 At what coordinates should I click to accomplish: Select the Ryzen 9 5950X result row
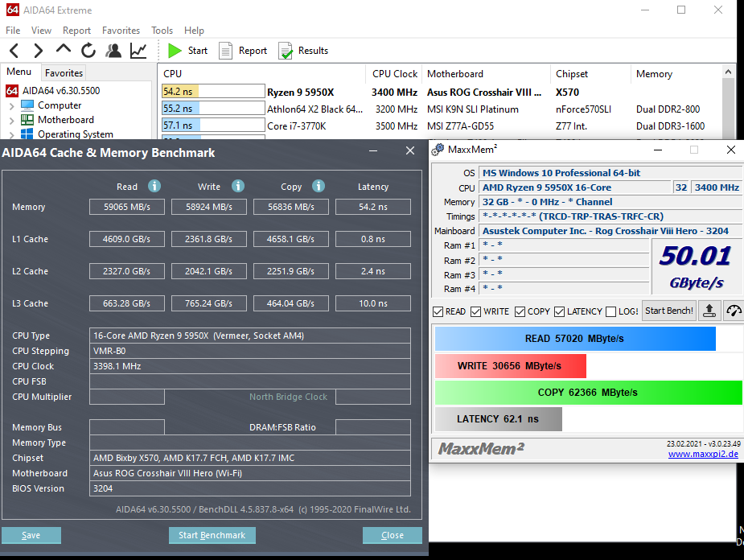click(442, 92)
